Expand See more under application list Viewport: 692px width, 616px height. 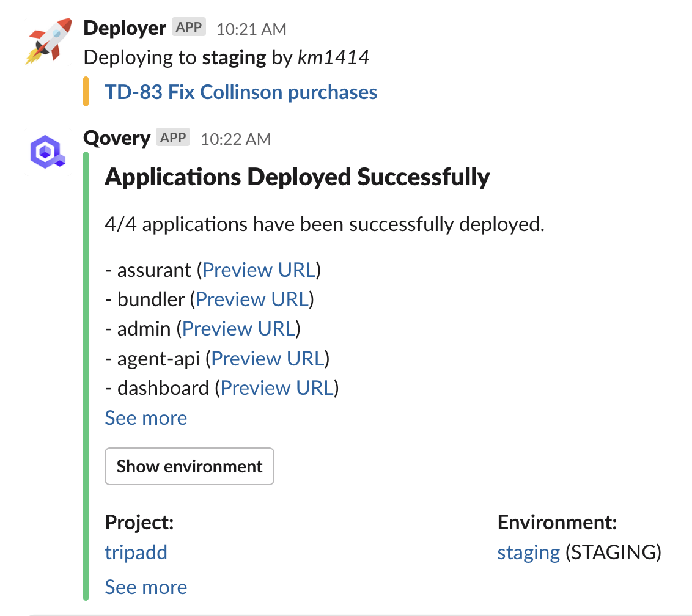click(146, 418)
